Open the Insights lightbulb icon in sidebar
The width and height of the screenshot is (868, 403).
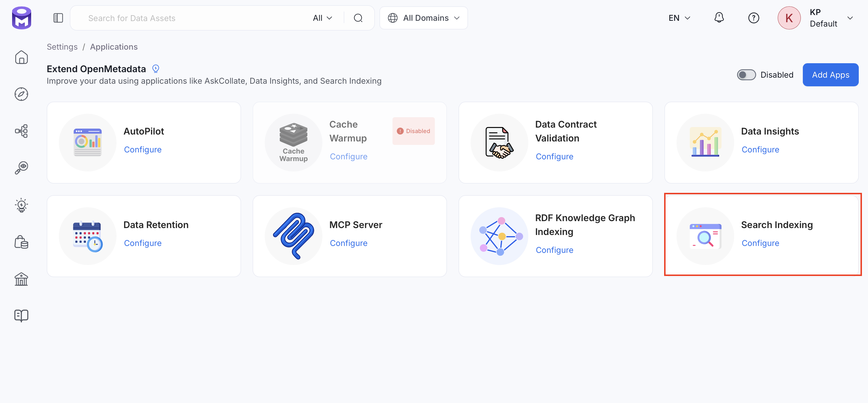pos(21,205)
